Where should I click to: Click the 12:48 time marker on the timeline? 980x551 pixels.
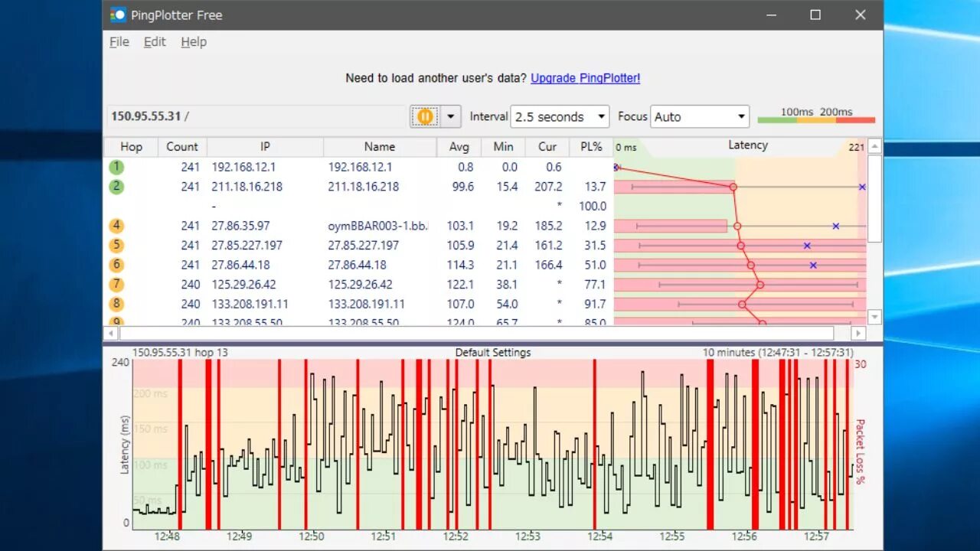click(x=167, y=536)
